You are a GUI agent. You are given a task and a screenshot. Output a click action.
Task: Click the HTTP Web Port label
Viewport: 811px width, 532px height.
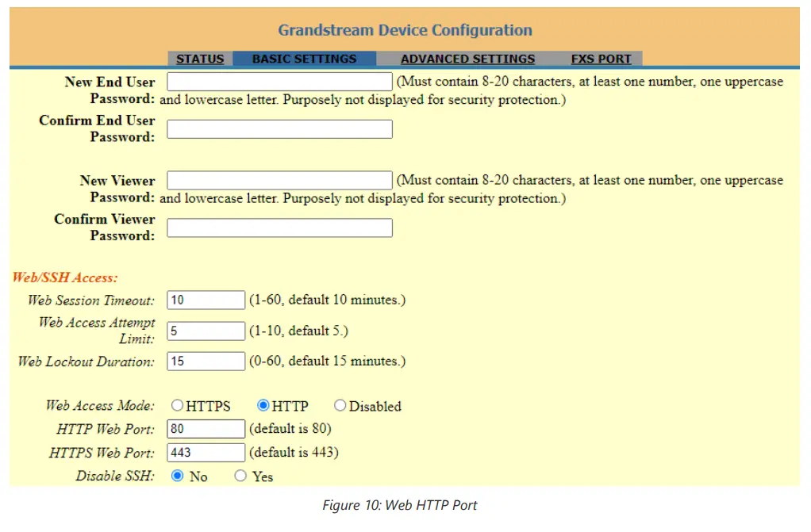106,429
